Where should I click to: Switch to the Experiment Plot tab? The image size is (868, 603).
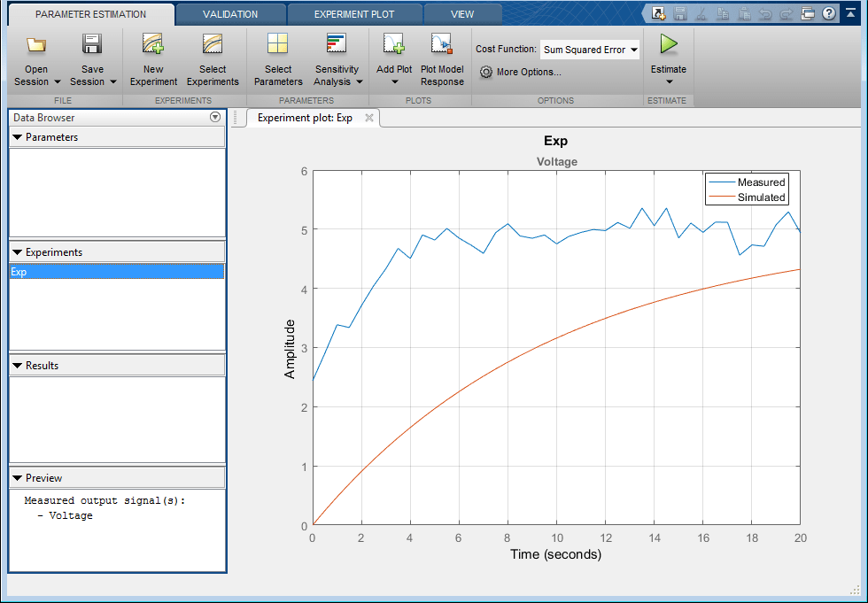pos(354,14)
